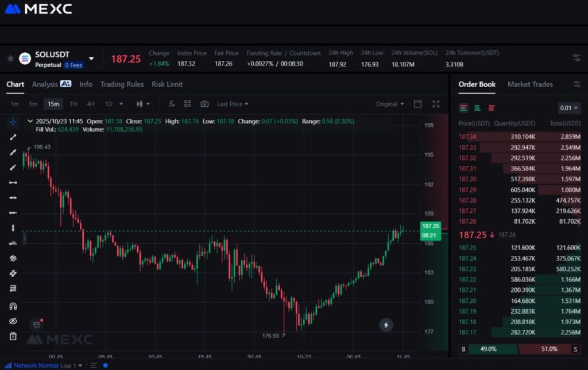Add SOLUSDT to favorites with star icon
588x370 pixels.
(x=10, y=59)
